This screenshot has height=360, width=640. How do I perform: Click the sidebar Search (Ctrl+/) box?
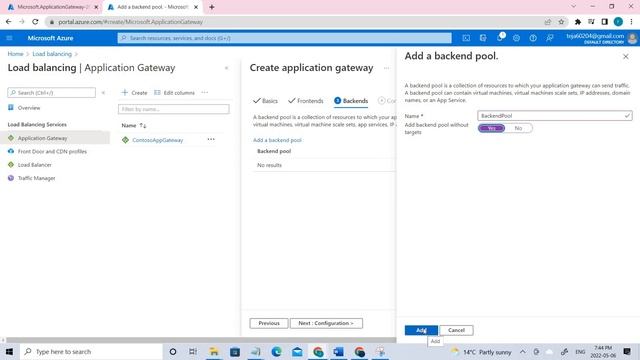click(51, 93)
